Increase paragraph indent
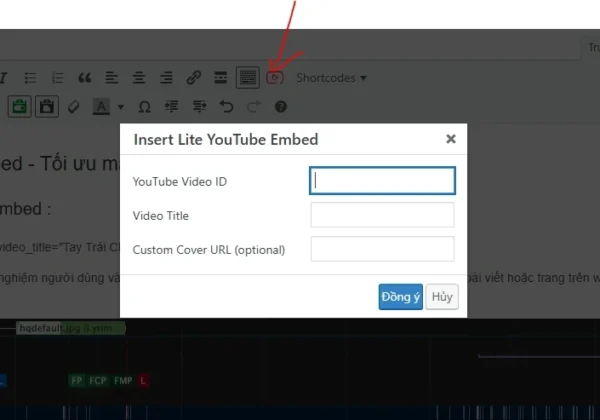600x420 pixels. point(199,107)
